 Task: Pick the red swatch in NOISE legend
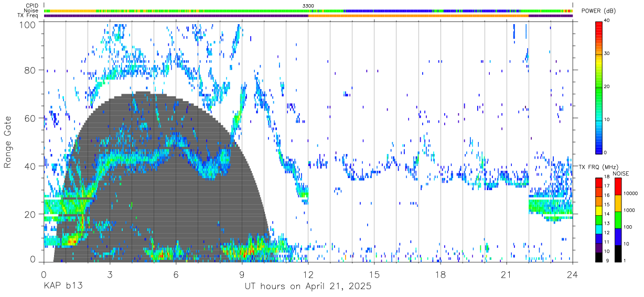(x=617, y=186)
